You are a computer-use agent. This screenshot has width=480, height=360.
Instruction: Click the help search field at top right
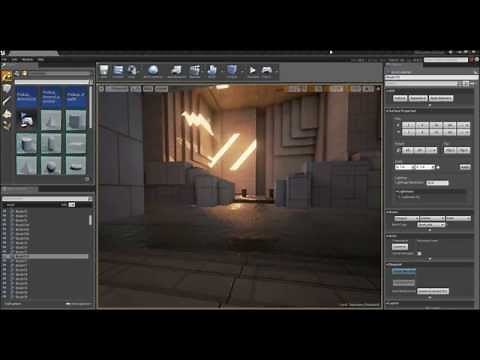446,60
